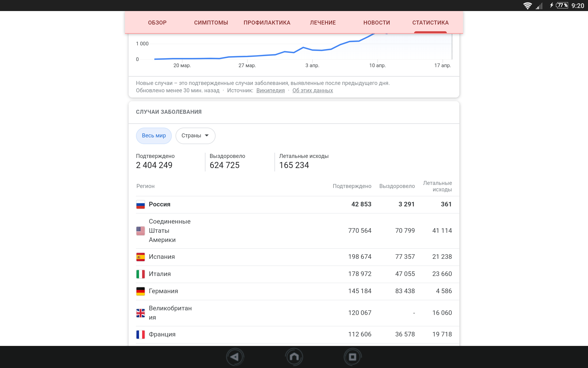Tap the Wi-Fi status icon
The image size is (588, 368).
(x=527, y=6)
